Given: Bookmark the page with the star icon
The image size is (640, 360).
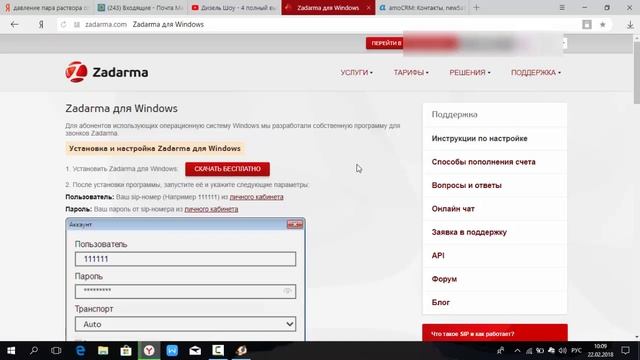Looking at the screenshot, I should pyautogui.click(x=602, y=24).
